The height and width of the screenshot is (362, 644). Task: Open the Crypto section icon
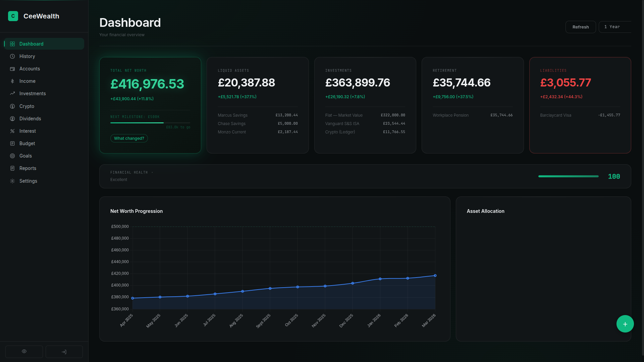[x=12, y=106]
